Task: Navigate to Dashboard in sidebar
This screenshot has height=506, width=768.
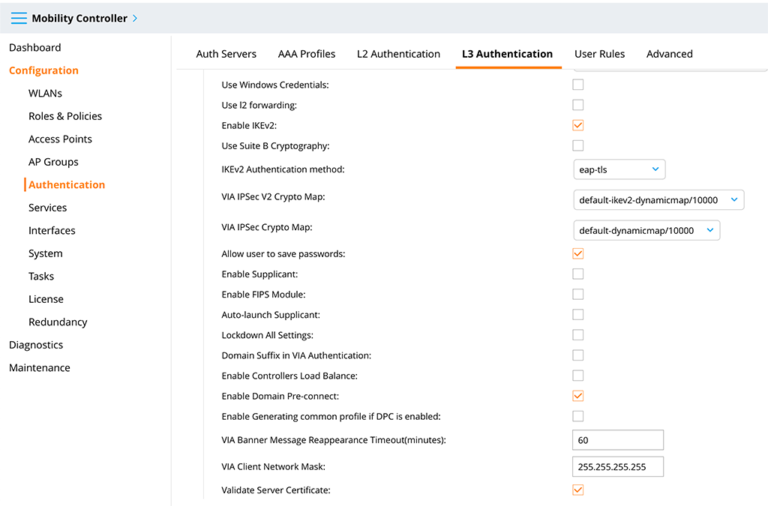Action: 35,48
